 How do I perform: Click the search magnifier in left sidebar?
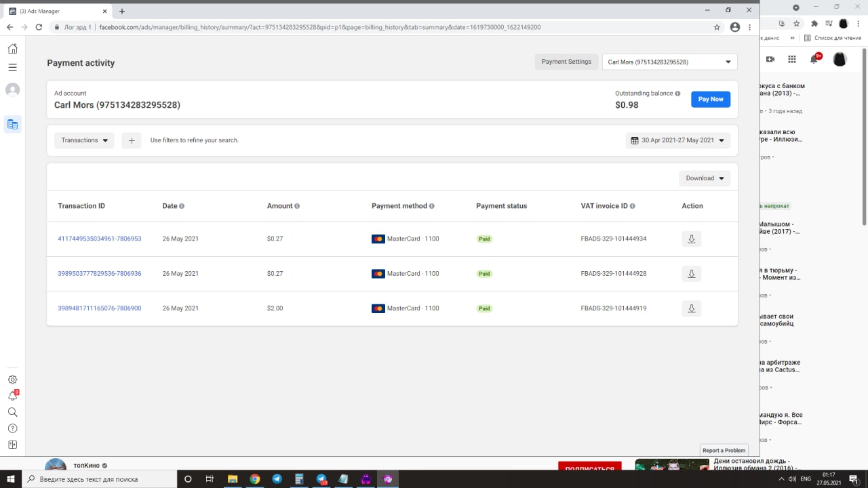(12, 412)
